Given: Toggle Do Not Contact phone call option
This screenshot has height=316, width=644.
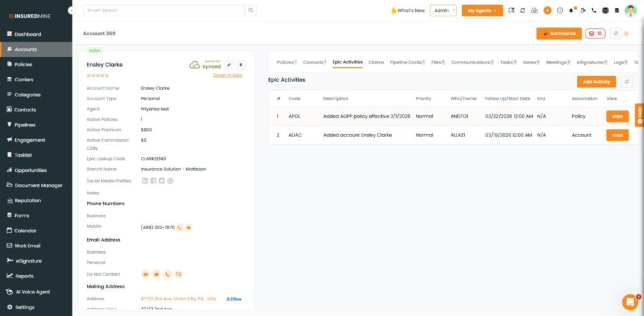Looking at the screenshot, I should tap(167, 274).
